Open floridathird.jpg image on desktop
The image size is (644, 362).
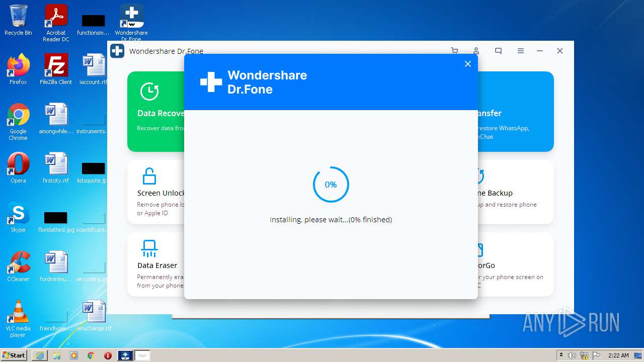(56, 221)
